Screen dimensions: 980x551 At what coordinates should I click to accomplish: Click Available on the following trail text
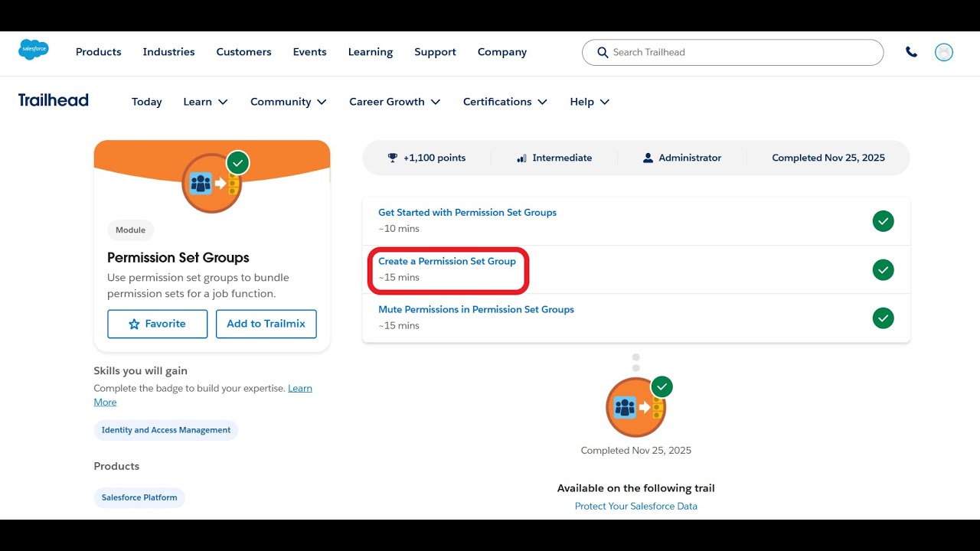tap(636, 487)
